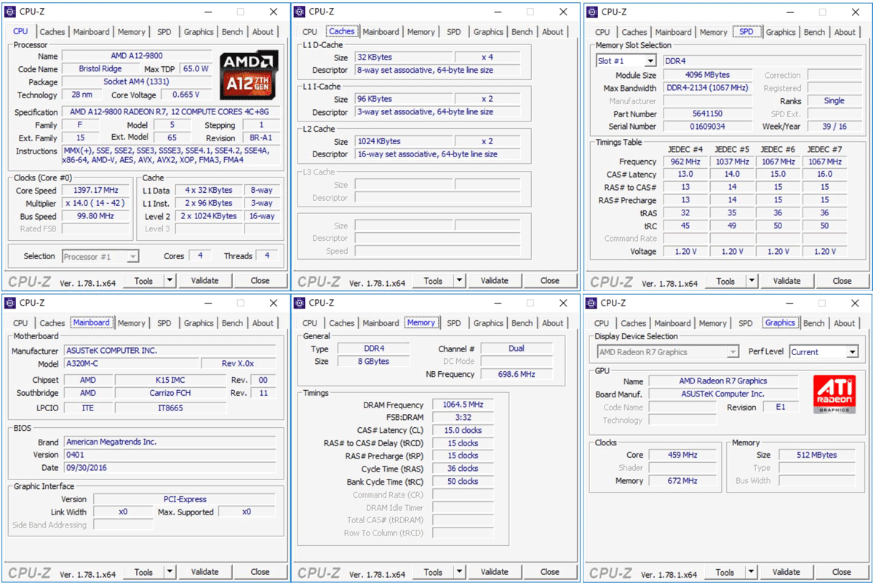Open the Perf Level Current dropdown
876x588 pixels.
click(851, 352)
